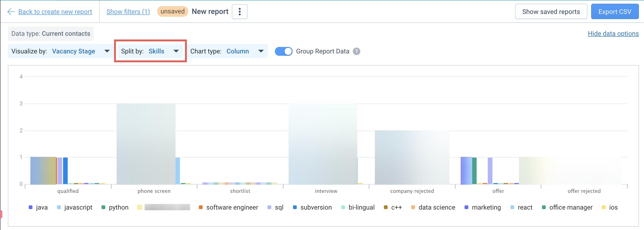Show filters (1) link
Image resolution: width=644 pixels, height=230 pixels.
click(x=128, y=12)
